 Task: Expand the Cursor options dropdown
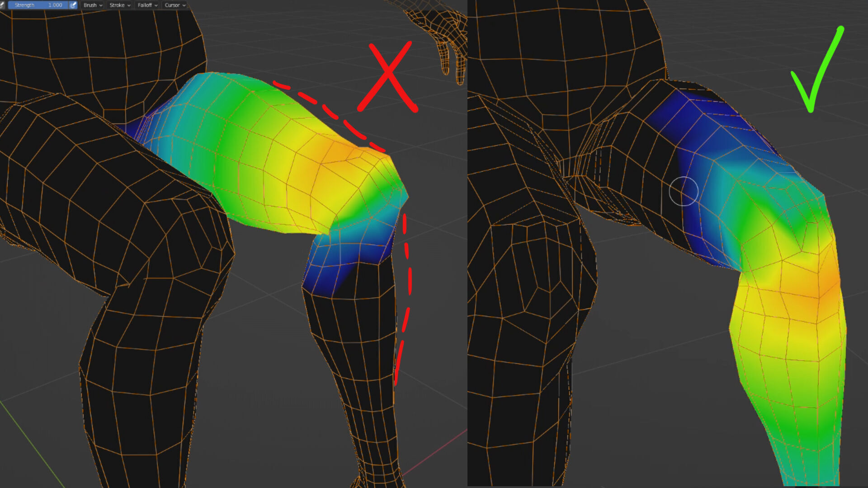click(x=175, y=5)
